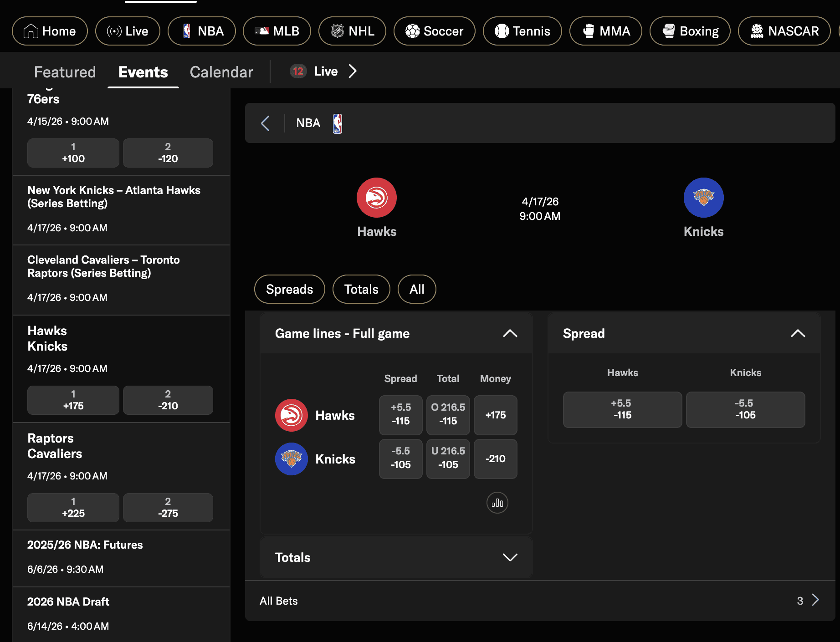Open the Boxing sport category
Image resolution: width=840 pixels, height=642 pixels.
click(690, 31)
